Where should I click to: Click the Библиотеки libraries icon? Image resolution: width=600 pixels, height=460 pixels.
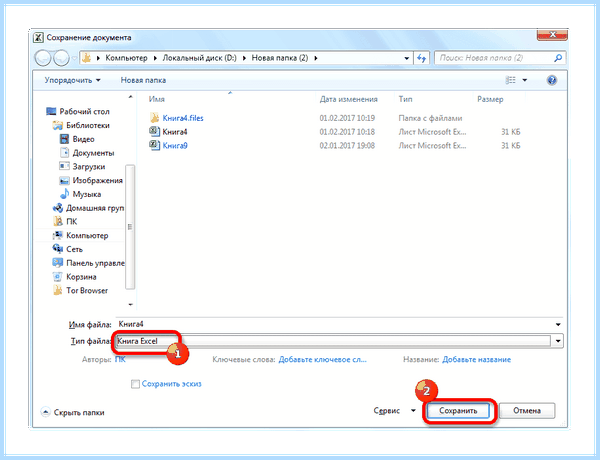point(58,125)
